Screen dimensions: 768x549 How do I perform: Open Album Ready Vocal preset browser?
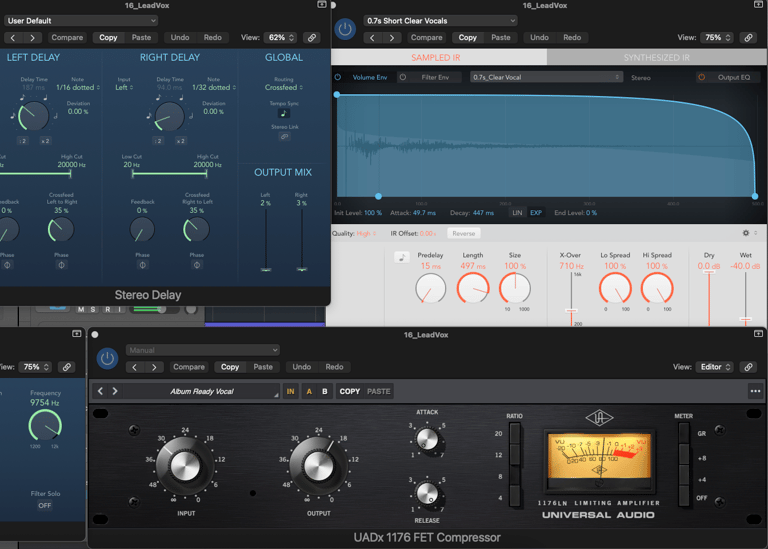pyautogui.click(x=202, y=391)
